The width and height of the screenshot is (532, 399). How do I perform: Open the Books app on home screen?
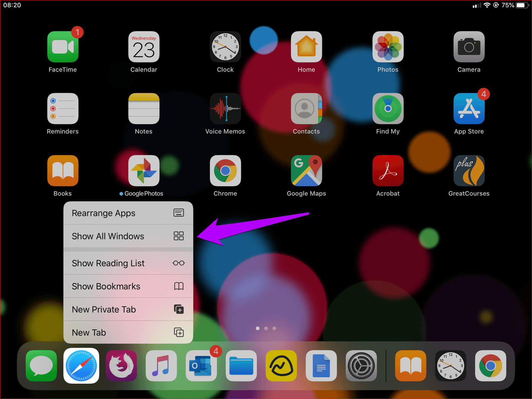point(63,170)
